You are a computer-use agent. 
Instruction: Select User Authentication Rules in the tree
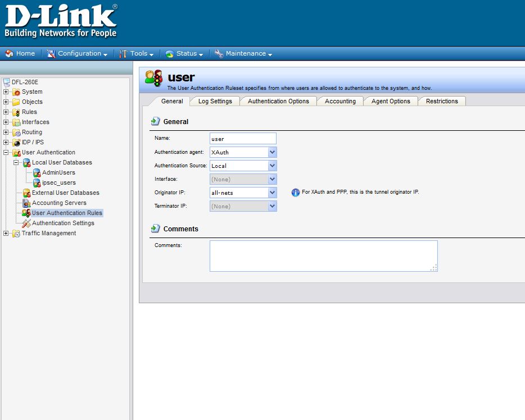[x=66, y=213]
